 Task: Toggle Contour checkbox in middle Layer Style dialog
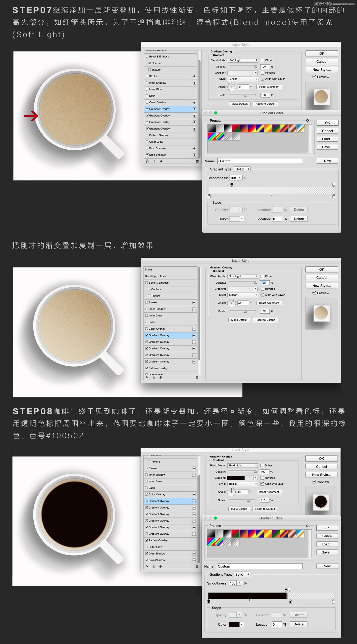click(x=149, y=289)
